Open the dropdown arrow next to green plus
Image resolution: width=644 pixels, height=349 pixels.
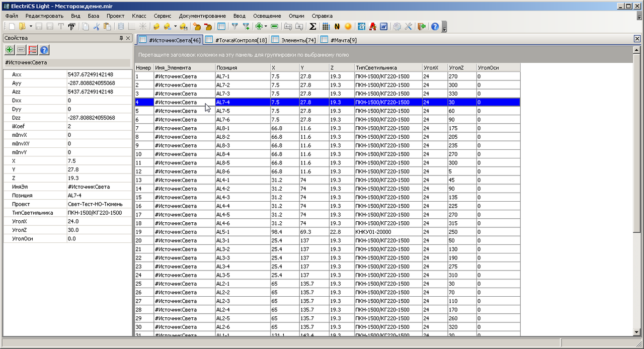click(x=266, y=26)
